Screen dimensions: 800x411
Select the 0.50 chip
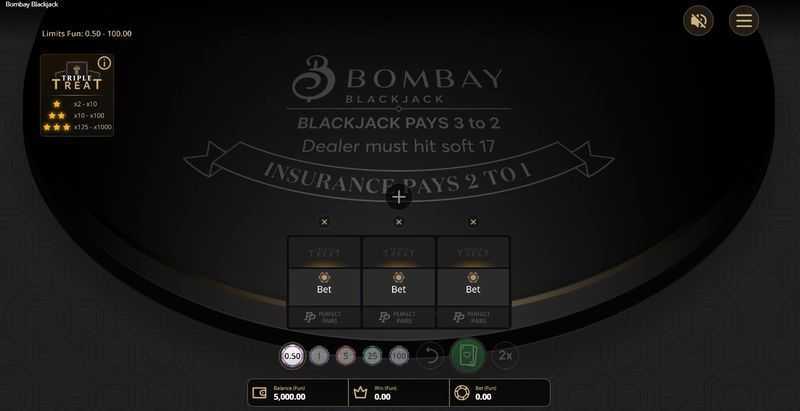(x=292, y=356)
